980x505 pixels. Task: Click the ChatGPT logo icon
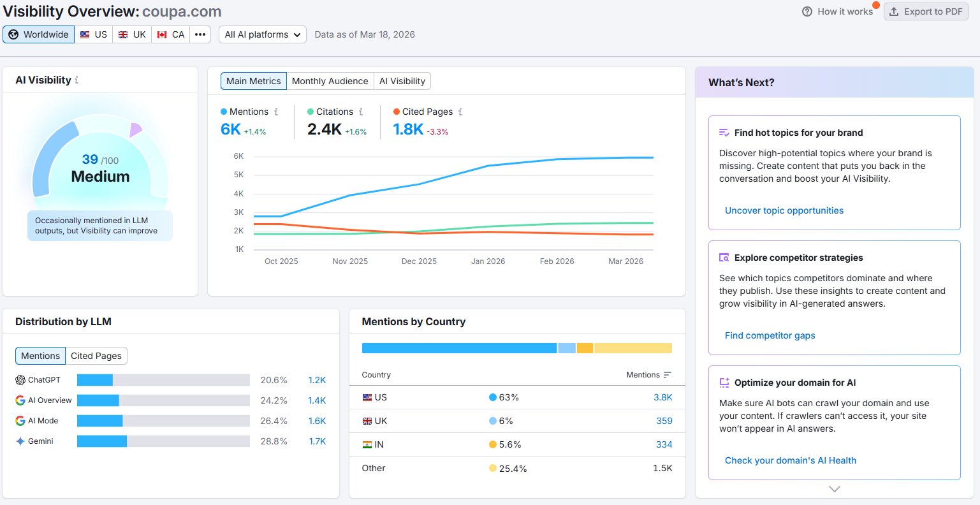click(20, 380)
